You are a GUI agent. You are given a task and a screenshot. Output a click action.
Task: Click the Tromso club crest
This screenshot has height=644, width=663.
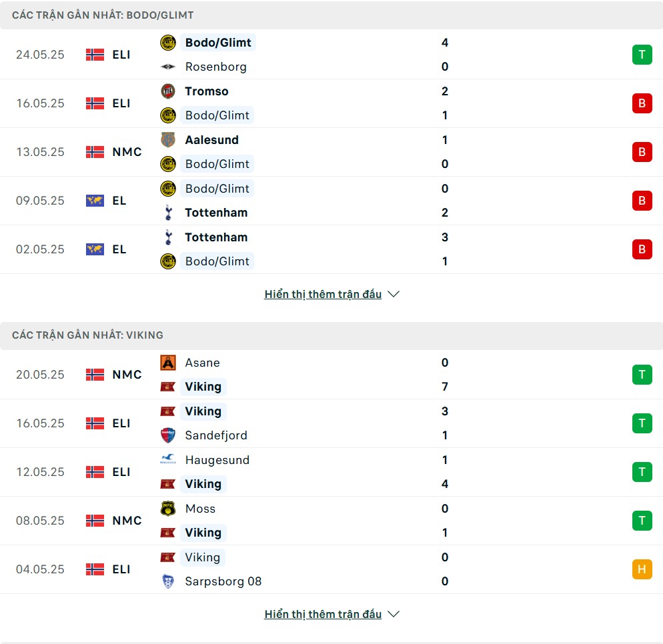coord(168,91)
